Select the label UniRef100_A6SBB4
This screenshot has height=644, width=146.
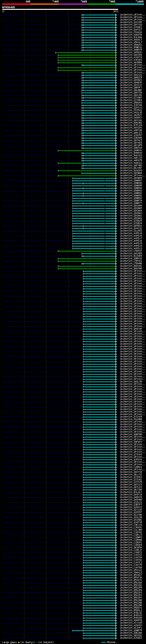pos(131,63)
